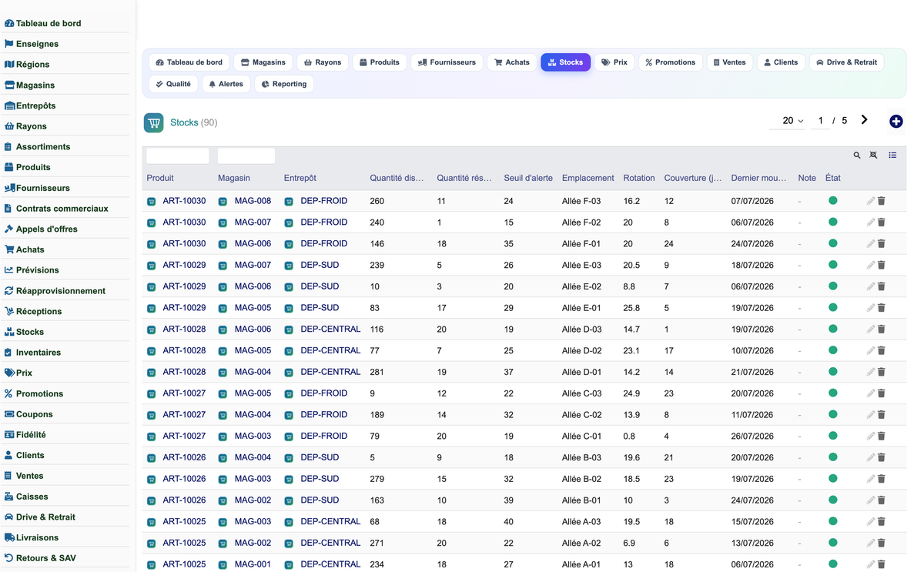The height and width of the screenshot is (572, 924).
Task: Click the Stocks cart icon beside the title
Action: tap(154, 122)
